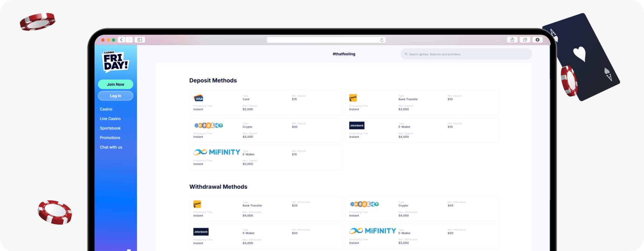The width and height of the screenshot is (644, 251).
Task: Click the search magnifier icon
Action: point(406,54)
